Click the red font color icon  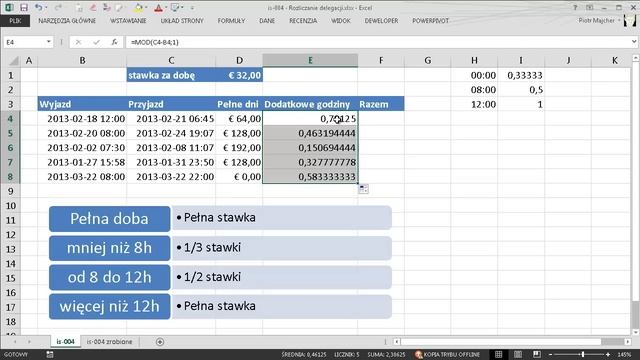point(159,8)
